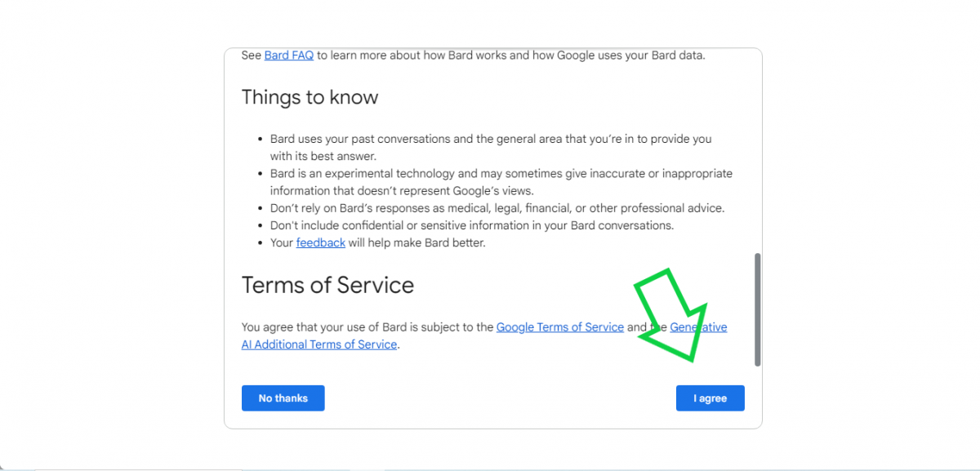The height and width of the screenshot is (471, 980).
Task: Click the dialog's vertical scrollbar thumb
Action: (758, 309)
